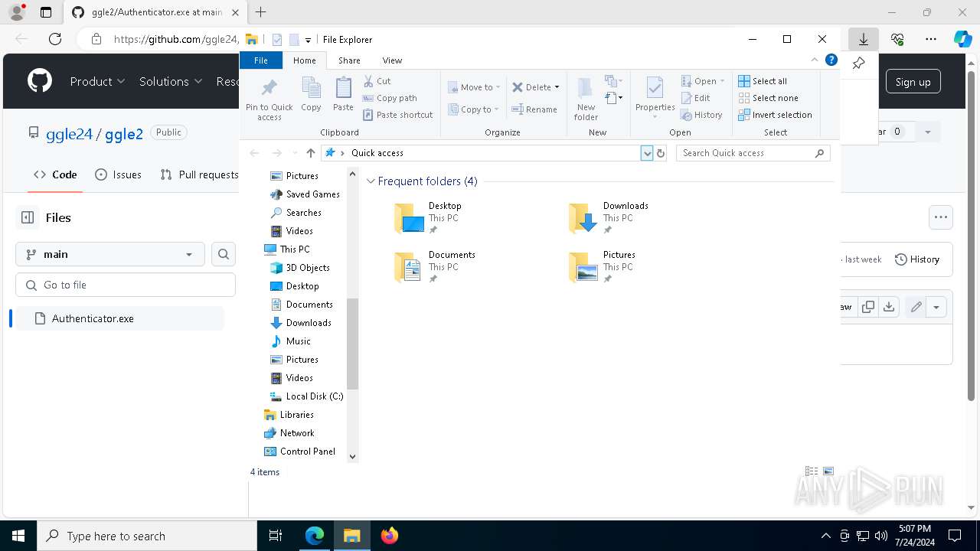Open ggle2 repository link
Image resolution: width=980 pixels, height=551 pixels.
[124, 134]
